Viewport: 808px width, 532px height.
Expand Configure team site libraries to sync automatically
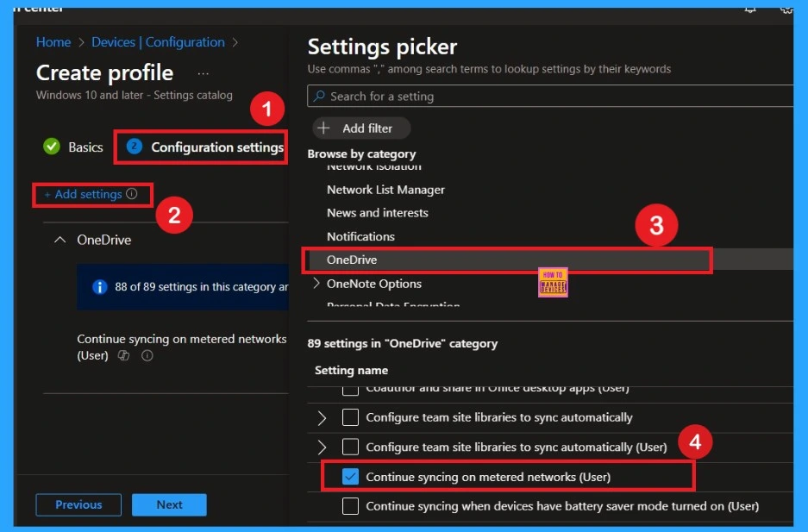click(322, 418)
